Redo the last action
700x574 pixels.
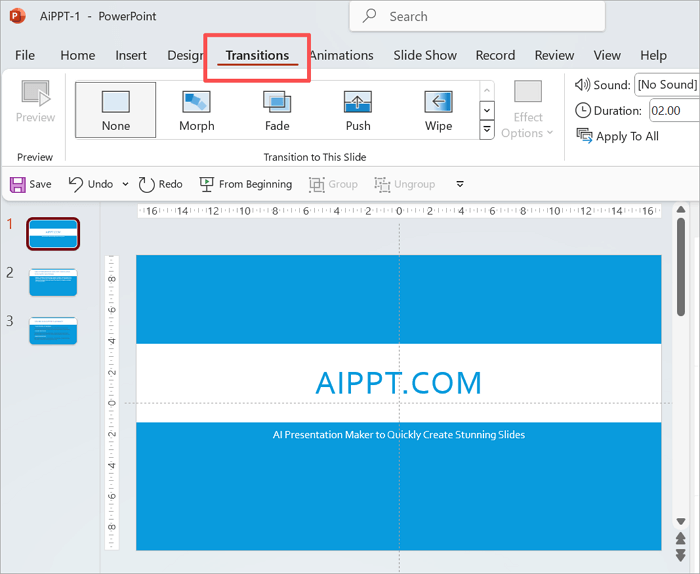coord(160,184)
